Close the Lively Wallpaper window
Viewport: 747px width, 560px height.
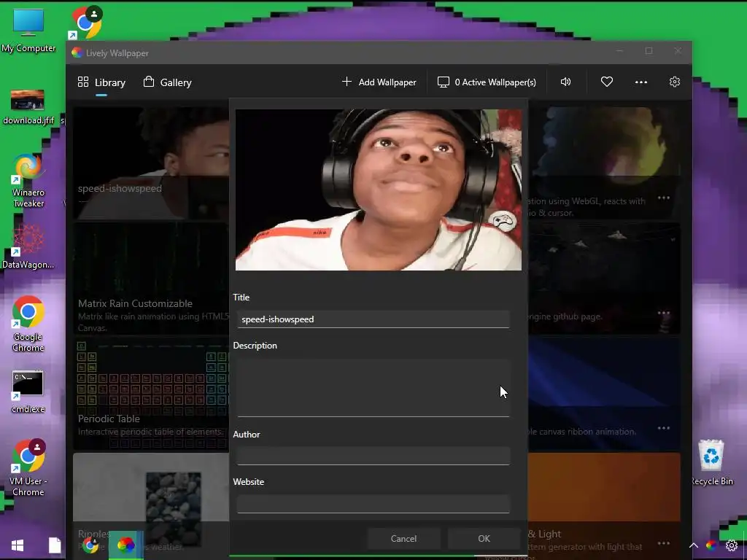pos(678,51)
